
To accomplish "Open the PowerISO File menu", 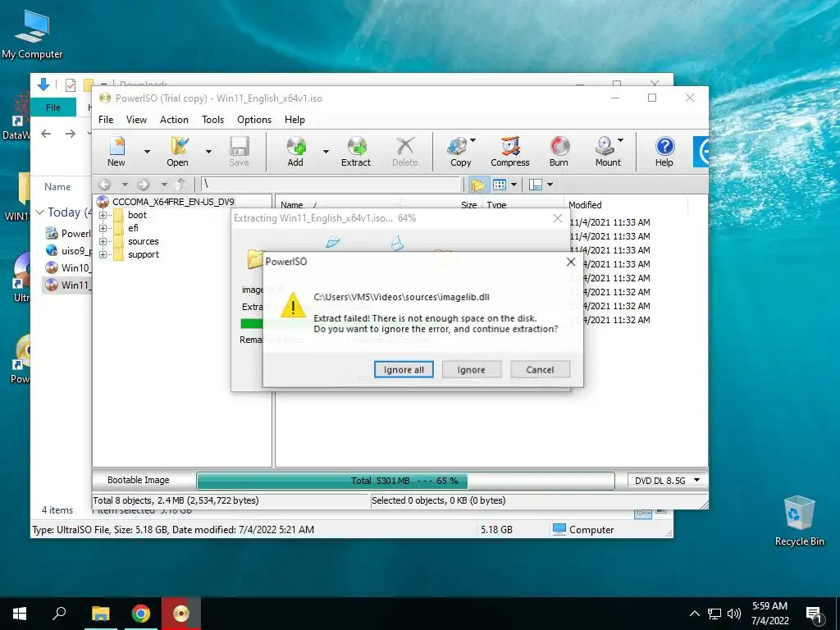I will coord(106,120).
